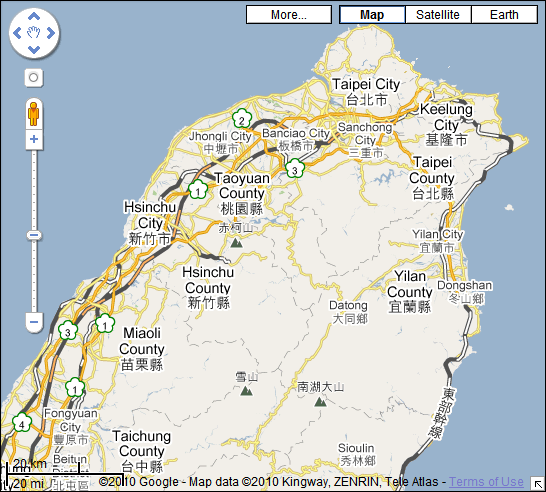Image resolution: width=546 pixels, height=492 pixels.
Task: Click the Dongshan label
Action: [x=465, y=292]
